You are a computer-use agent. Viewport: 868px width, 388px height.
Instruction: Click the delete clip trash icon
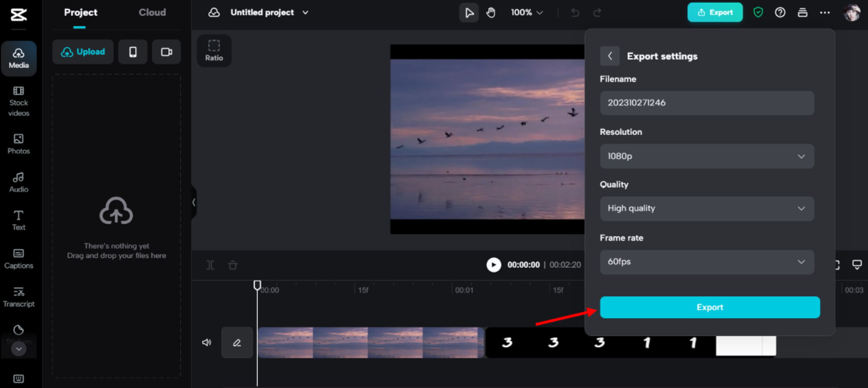[x=232, y=264]
